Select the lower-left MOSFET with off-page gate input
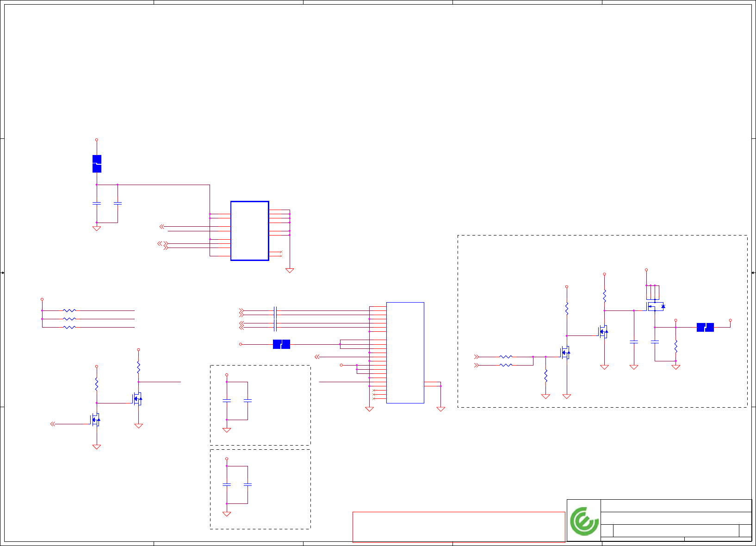Image resolution: width=756 pixels, height=546 pixels. (95, 420)
